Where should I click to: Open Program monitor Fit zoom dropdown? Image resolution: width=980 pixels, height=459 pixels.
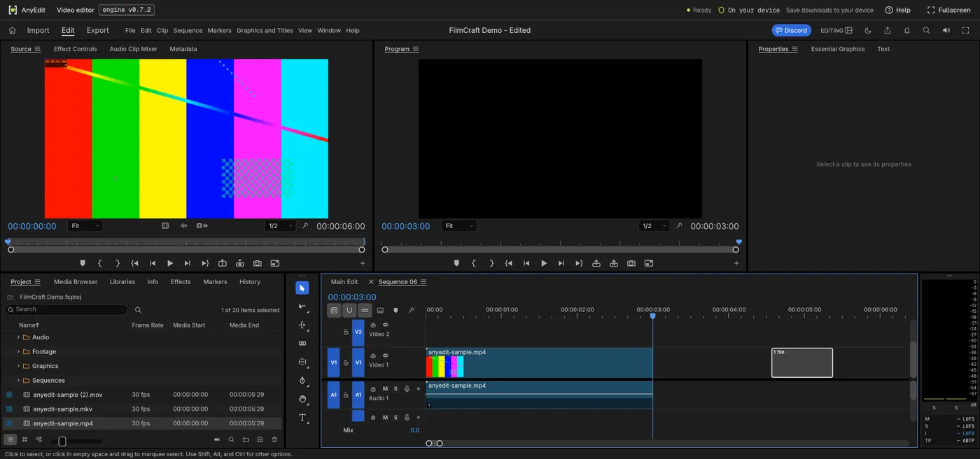point(459,226)
